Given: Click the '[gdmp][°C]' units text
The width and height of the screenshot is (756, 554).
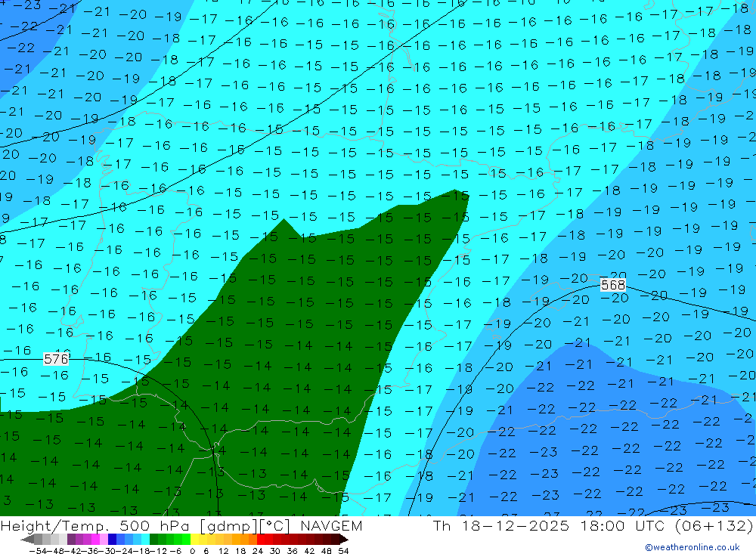Looking at the screenshot, I should (x=246, y=525).
